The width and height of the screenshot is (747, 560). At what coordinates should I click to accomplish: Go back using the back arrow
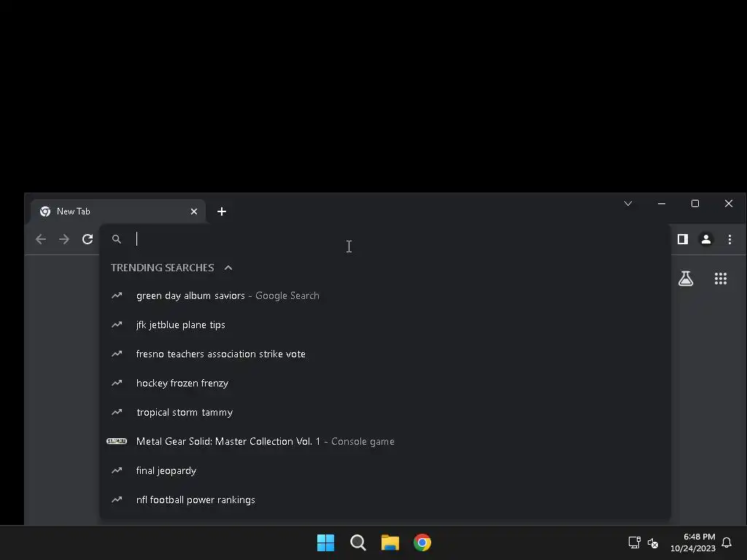tap(41, 239)
